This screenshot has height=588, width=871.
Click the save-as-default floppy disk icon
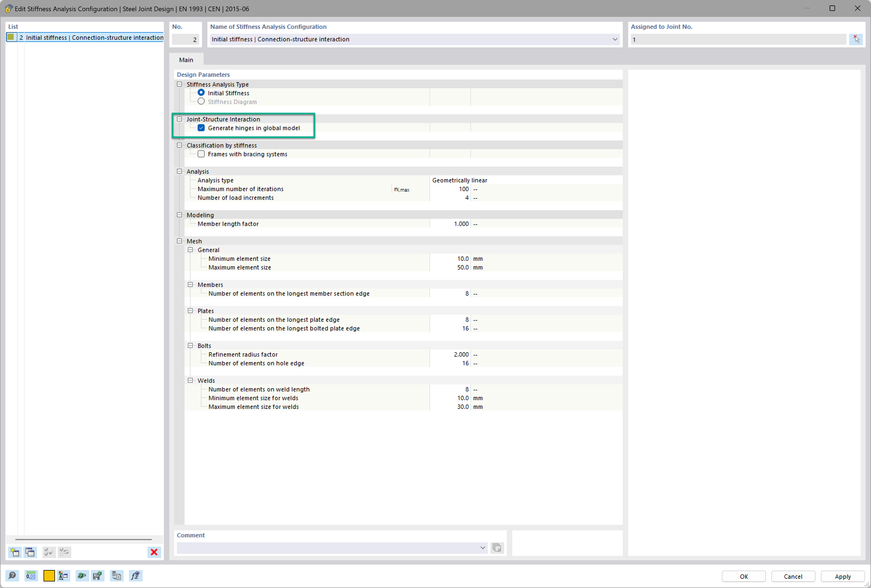[x=97, y=576]
